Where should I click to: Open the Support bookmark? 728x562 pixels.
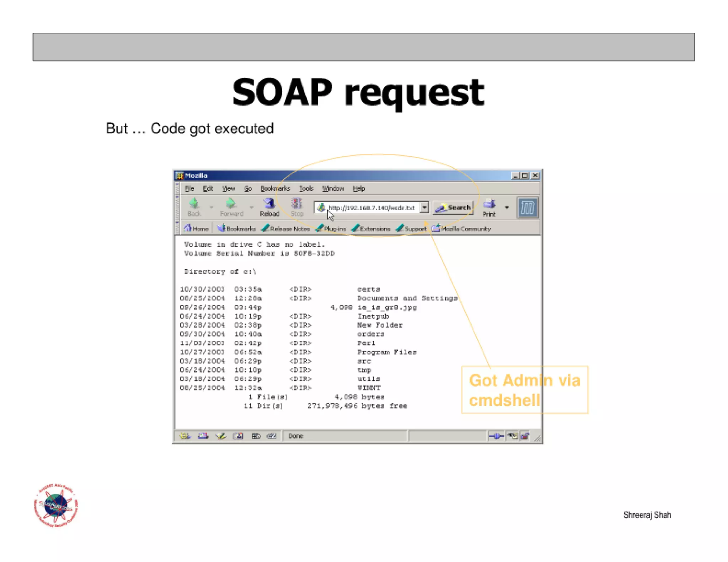pyautogui.click(x=411, y=228)
